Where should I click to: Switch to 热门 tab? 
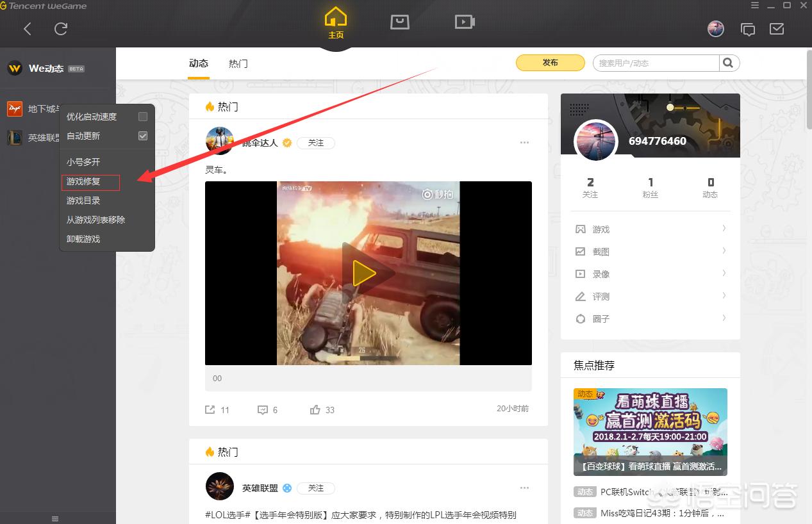238,63
